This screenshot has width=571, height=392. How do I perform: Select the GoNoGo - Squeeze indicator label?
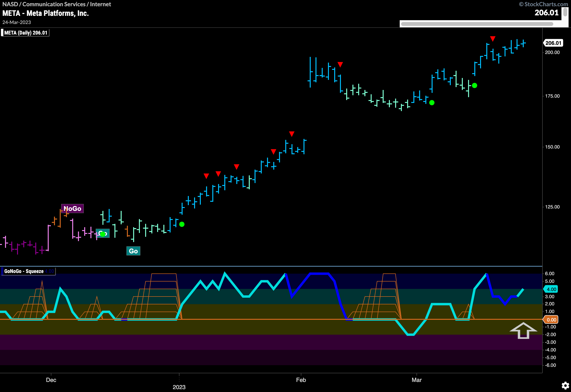point(28,271)
